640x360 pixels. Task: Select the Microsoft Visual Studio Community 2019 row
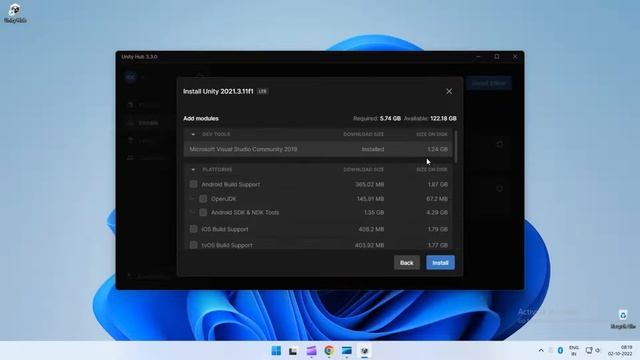(x=318, y=149)
